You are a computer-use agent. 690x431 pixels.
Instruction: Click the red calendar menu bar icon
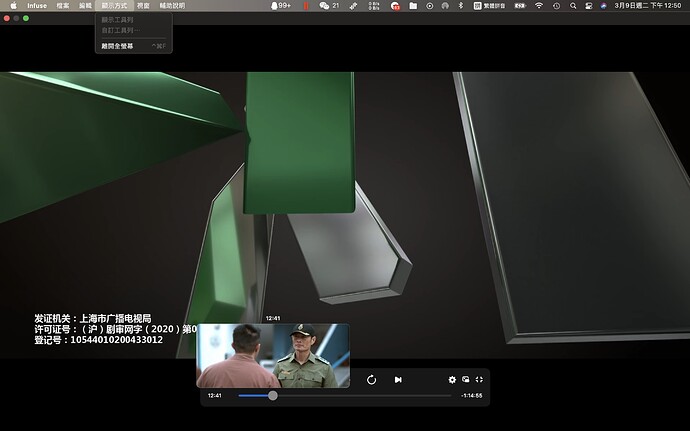pos(395,6)
